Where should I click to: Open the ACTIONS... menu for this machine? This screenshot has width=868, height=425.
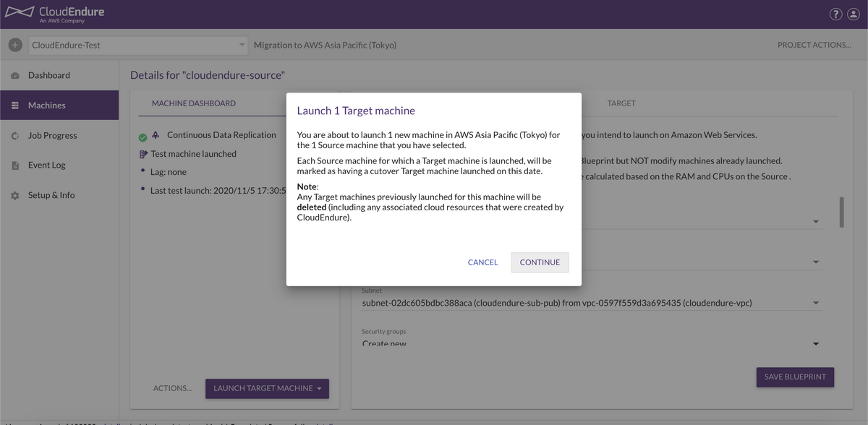pyautogui.click(x=172, y=388)
